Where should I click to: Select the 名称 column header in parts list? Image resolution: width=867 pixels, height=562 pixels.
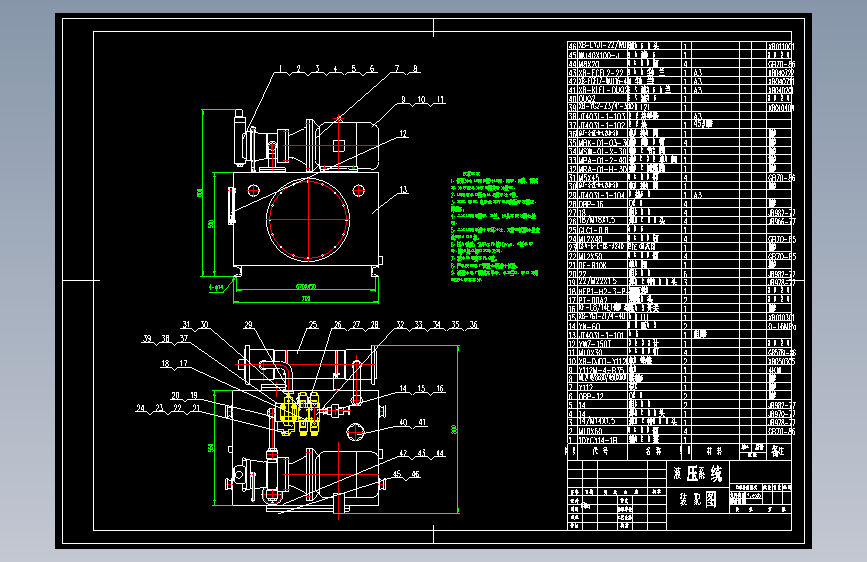[654, 451]
